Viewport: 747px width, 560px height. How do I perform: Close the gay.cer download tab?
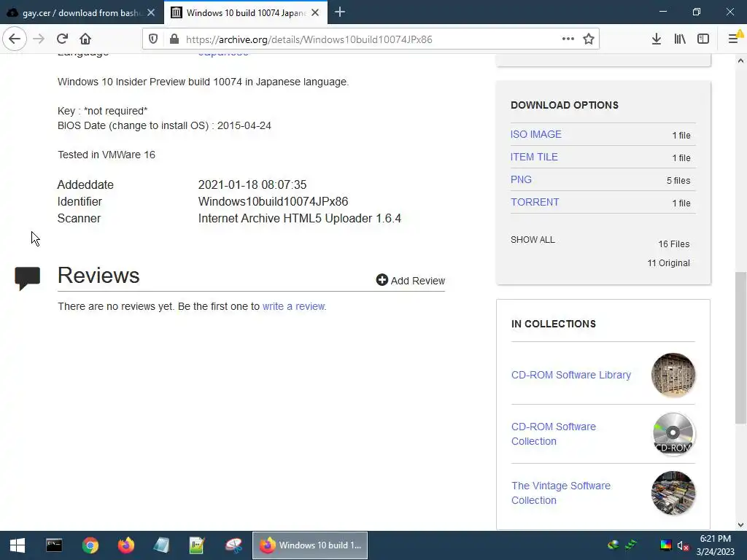coord(151,13)
